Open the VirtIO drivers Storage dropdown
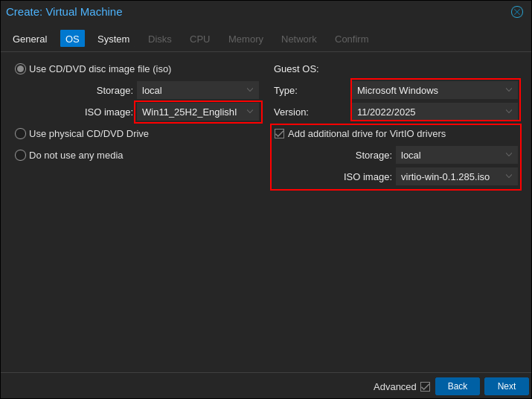 (509, 155)
